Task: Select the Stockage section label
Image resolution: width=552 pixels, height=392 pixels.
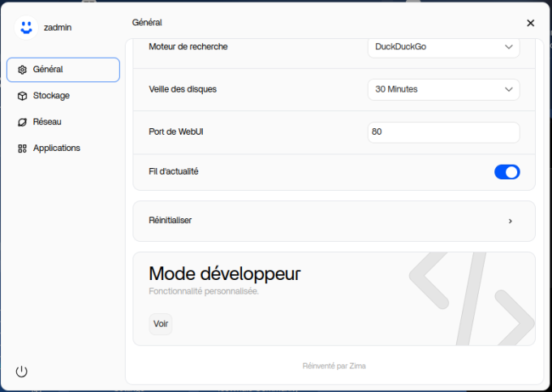Action: point(51,96)
